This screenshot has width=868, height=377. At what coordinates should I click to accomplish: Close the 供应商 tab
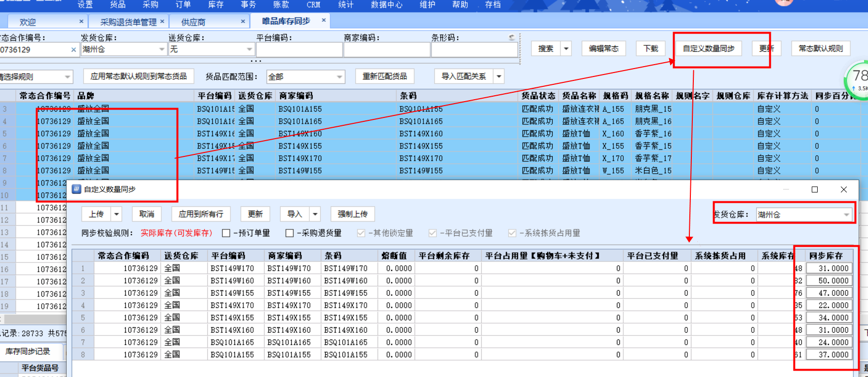243,21
